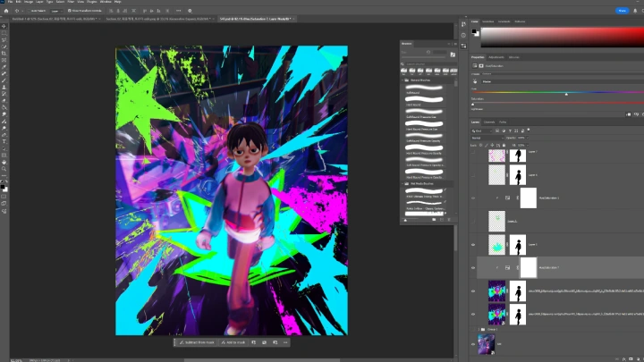
Task: Select the Type tool
Action: point(4,141)
